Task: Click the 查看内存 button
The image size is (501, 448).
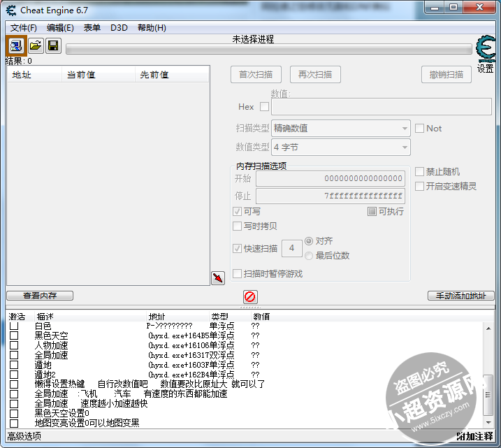Action: click(40, 296)
